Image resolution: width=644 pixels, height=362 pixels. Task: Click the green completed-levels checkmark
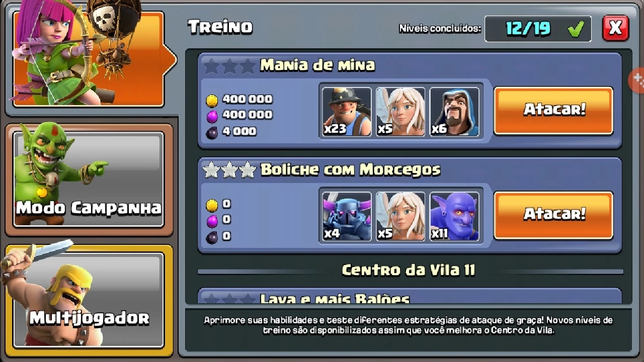click(x=576, y=29)
